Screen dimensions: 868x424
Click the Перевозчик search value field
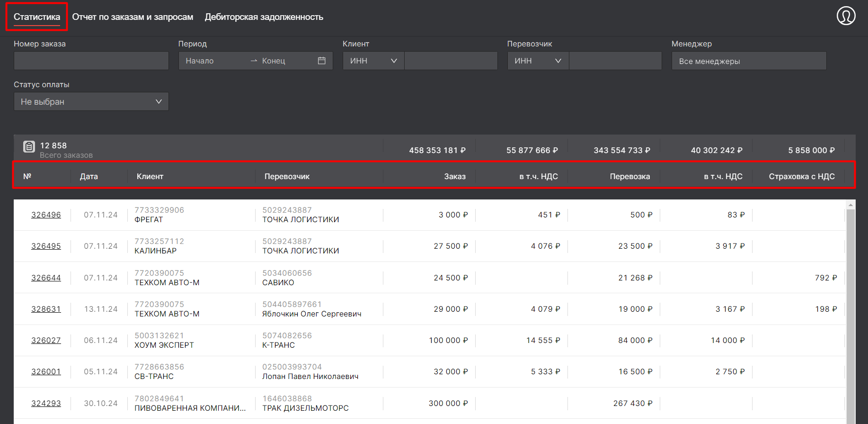tap(615, 61)
